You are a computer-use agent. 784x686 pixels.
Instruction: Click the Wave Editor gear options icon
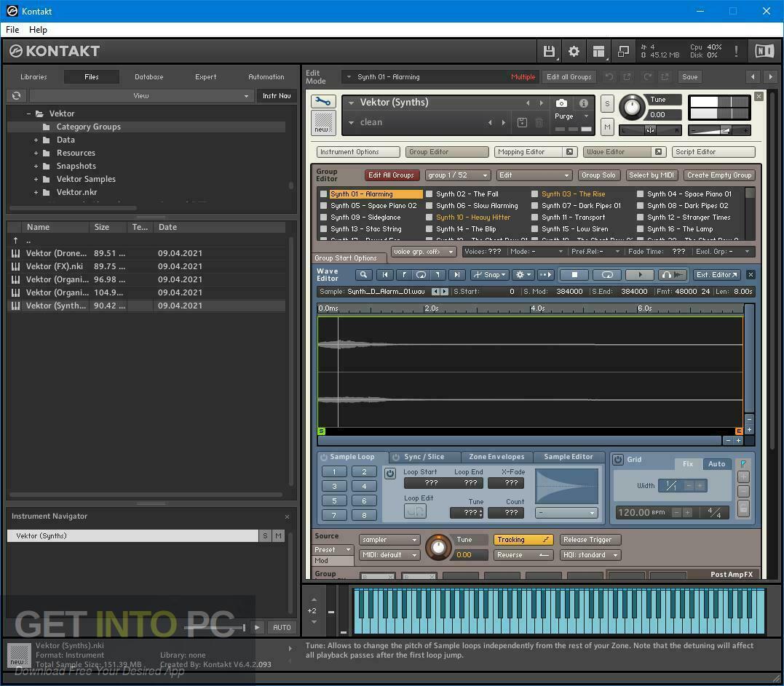523,274
